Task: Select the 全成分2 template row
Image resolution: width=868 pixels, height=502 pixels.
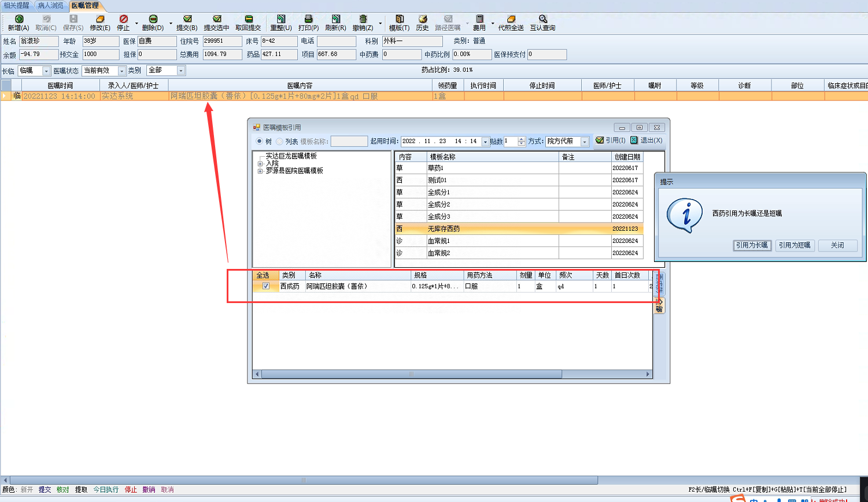Action: 519,204
